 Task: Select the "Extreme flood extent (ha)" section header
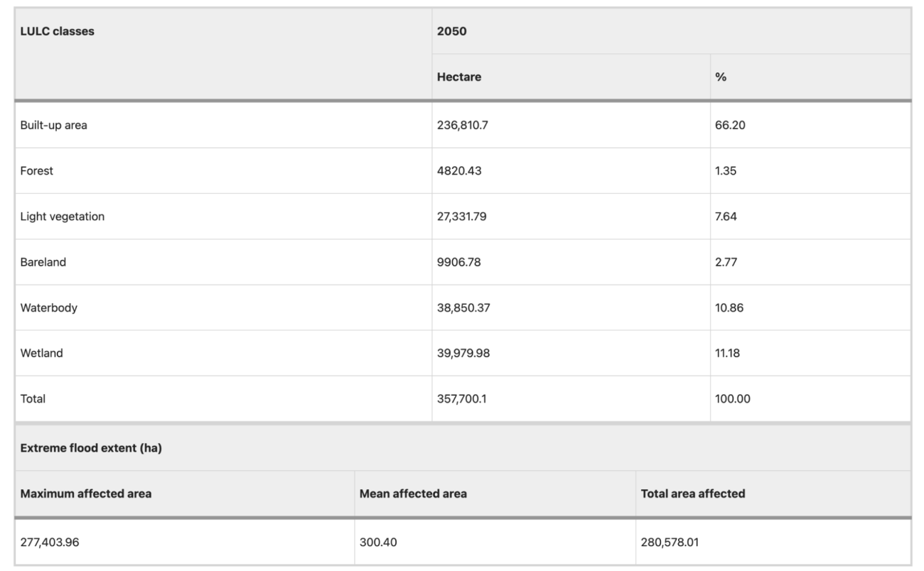[91, 448]
